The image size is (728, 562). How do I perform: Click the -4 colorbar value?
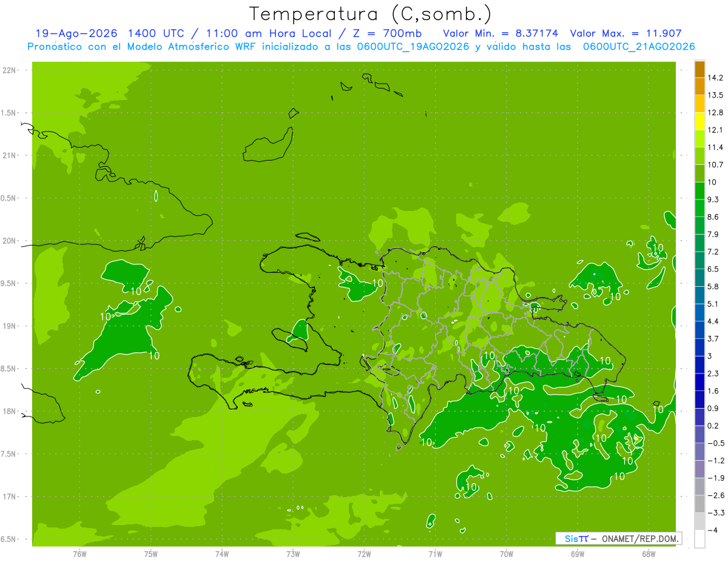click(x=713, y=530)
